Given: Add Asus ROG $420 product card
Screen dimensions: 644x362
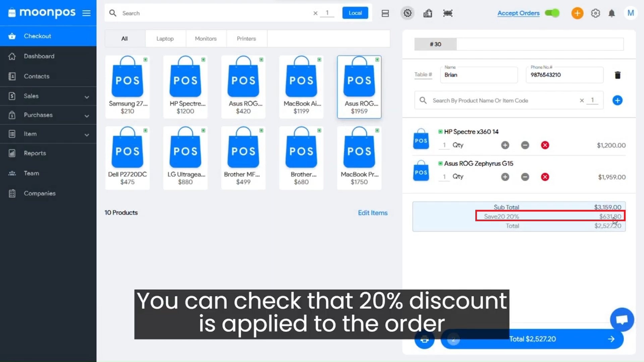Looking at the screenshot, I should pos(244,87).
